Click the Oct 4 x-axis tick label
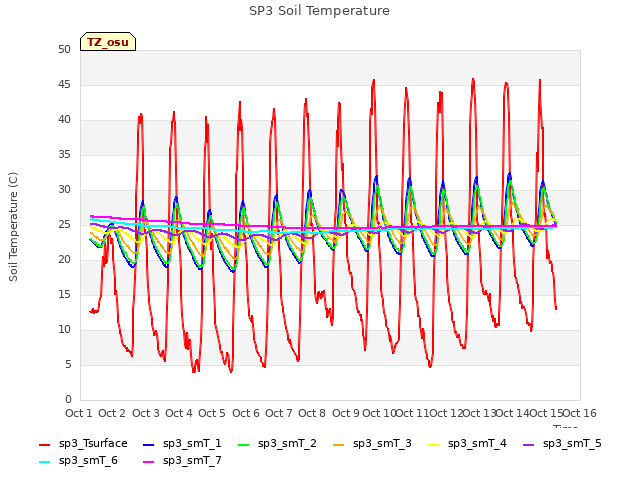 pyautogui.click(x=179, y=413)
